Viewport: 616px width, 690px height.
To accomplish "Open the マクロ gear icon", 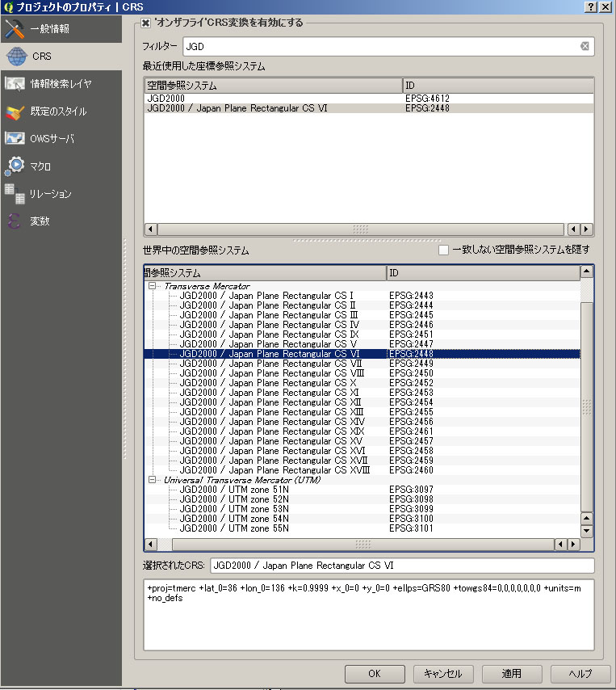I will [x=15, y=166].
